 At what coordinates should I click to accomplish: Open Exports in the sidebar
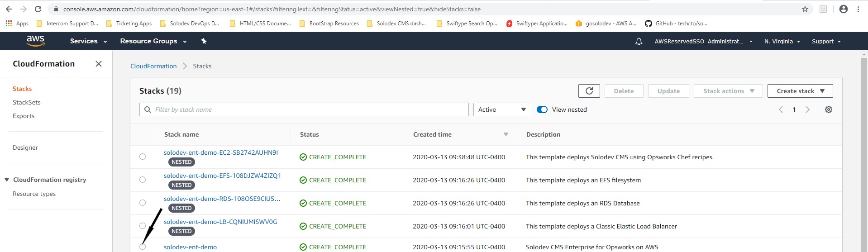point(24,116)
